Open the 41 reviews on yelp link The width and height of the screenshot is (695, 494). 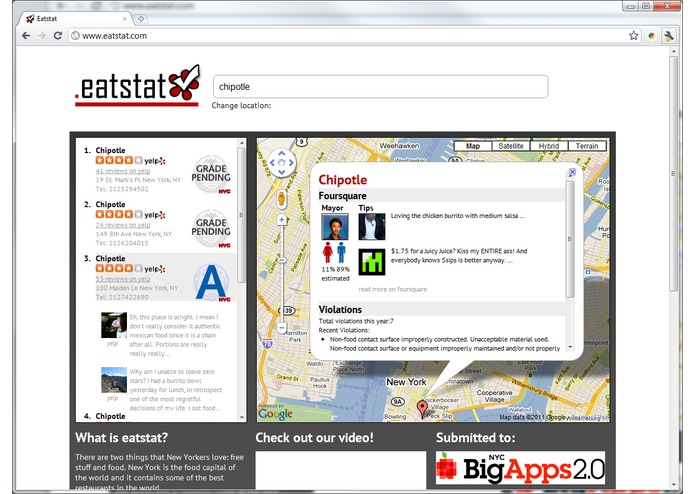(123, 171)
